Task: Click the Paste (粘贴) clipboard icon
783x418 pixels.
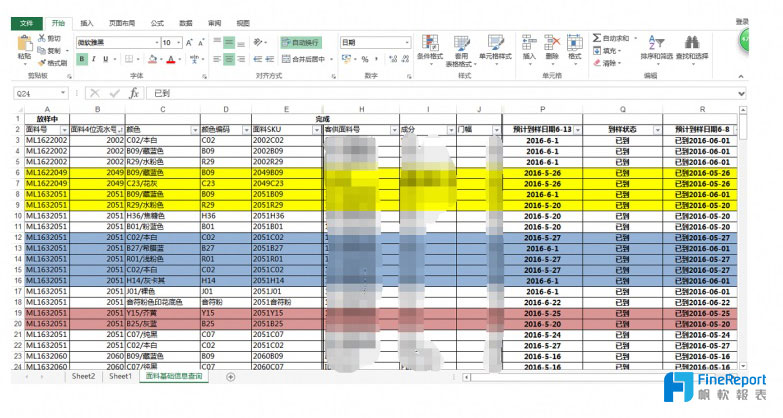Action: (x=23, y=43)
